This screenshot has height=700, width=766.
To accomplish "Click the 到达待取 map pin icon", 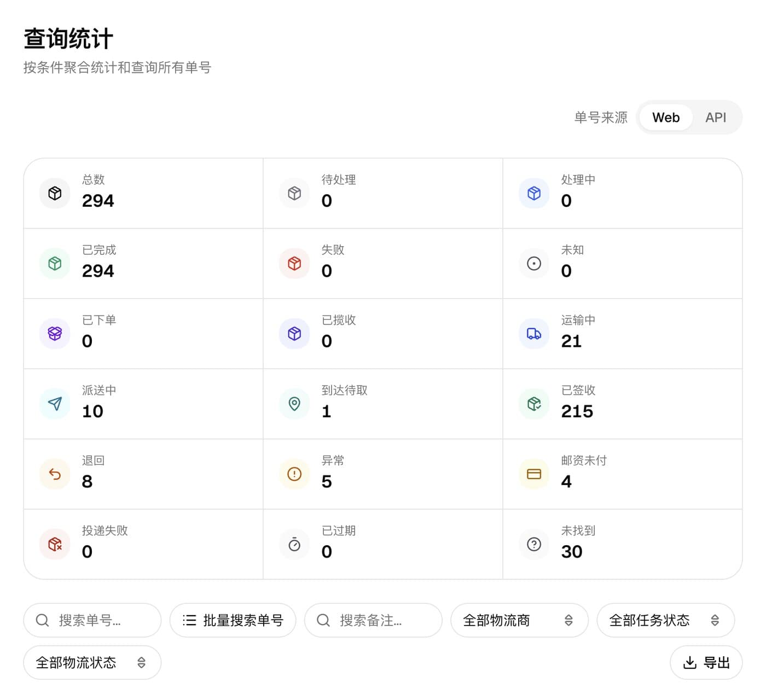I will click(294, 404).
